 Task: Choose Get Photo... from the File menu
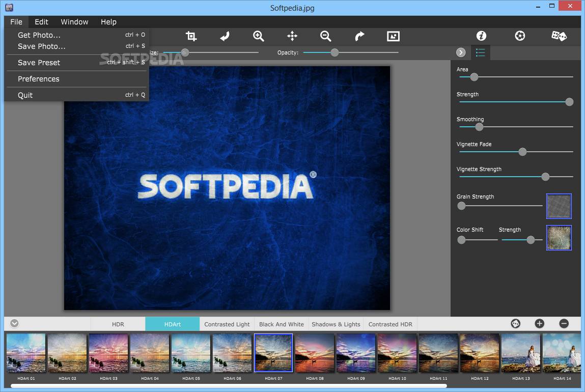coord(77,35)
